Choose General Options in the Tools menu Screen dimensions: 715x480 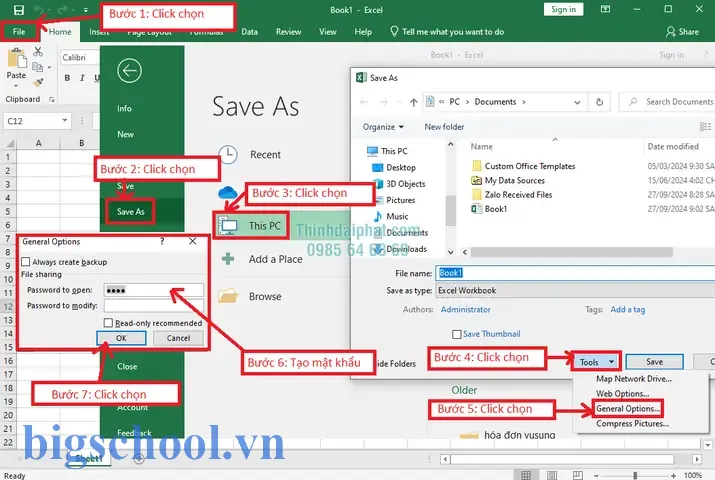[628, 408]
